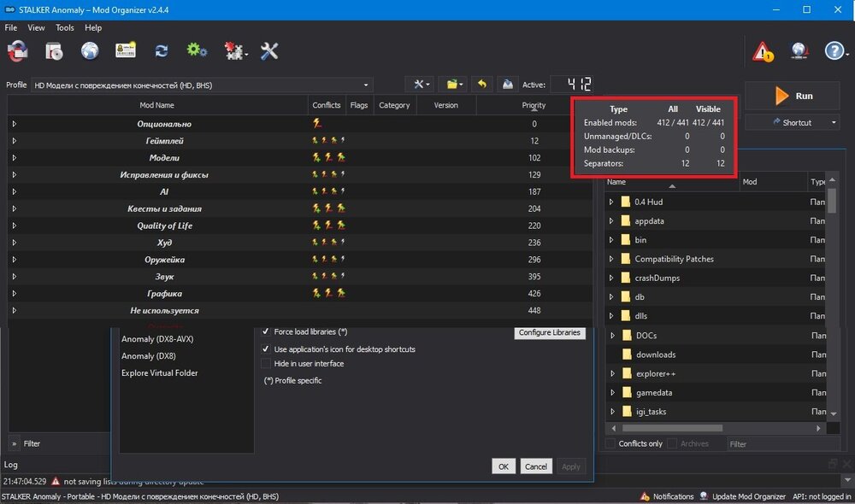Expand the gamedata folder tree
The image size is (855, 504).
(x=611, y=392)
